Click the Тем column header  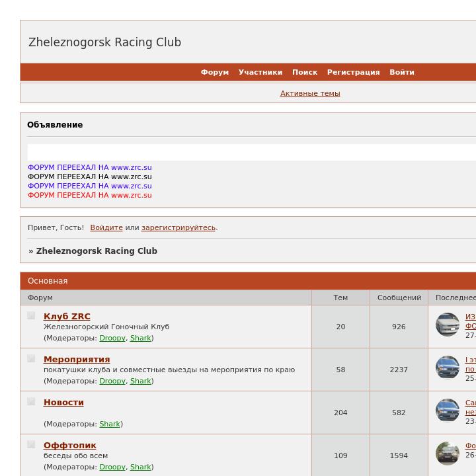point(340,297)
